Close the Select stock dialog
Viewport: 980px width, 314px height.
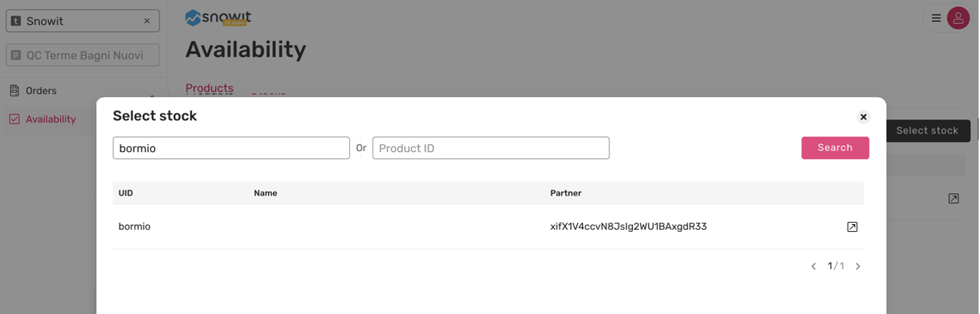(x=863, y=117)
